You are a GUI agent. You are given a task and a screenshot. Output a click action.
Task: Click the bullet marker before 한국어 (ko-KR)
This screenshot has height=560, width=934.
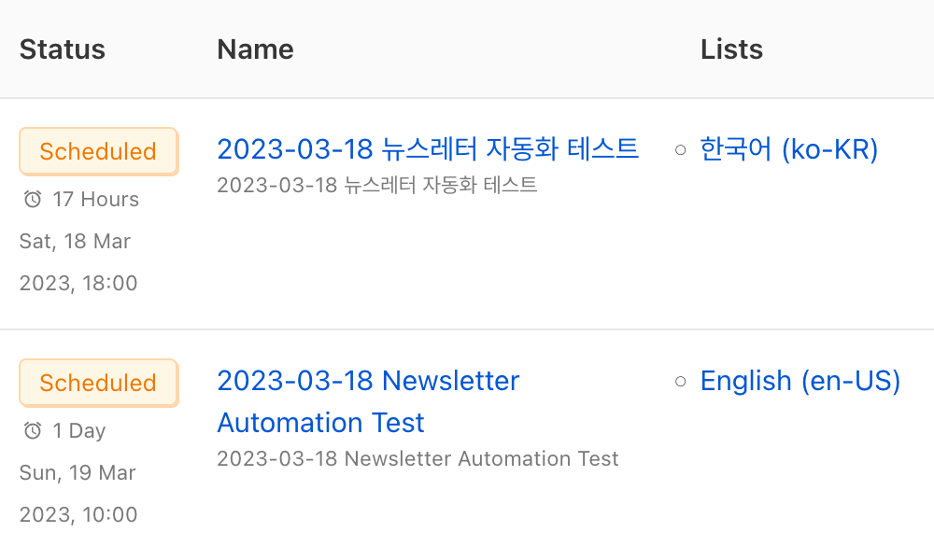680,149
